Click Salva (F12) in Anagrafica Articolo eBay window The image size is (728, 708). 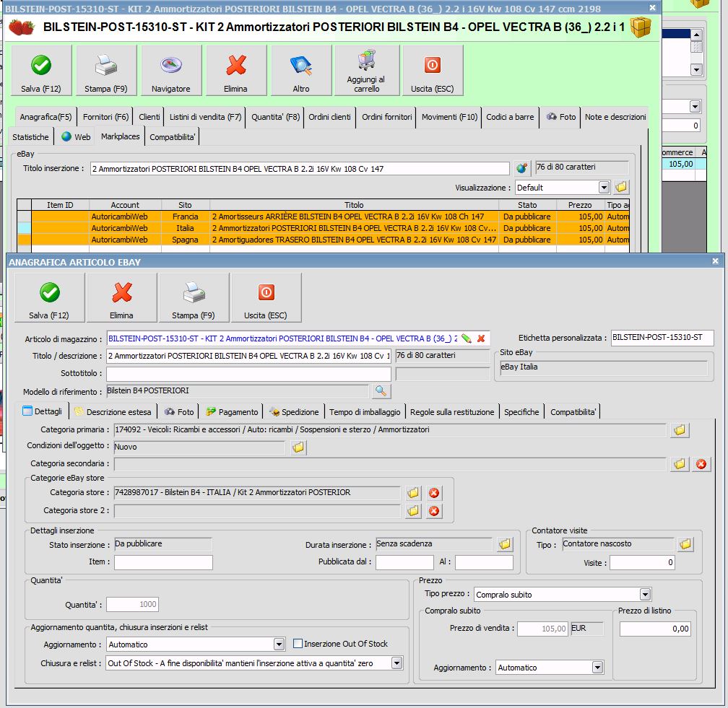click(x=49, y=297)
